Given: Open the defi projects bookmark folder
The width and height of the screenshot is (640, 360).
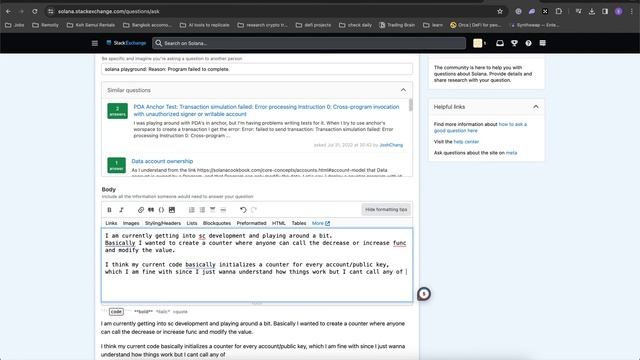Looking at the screenshot, I should click(313, 25).
